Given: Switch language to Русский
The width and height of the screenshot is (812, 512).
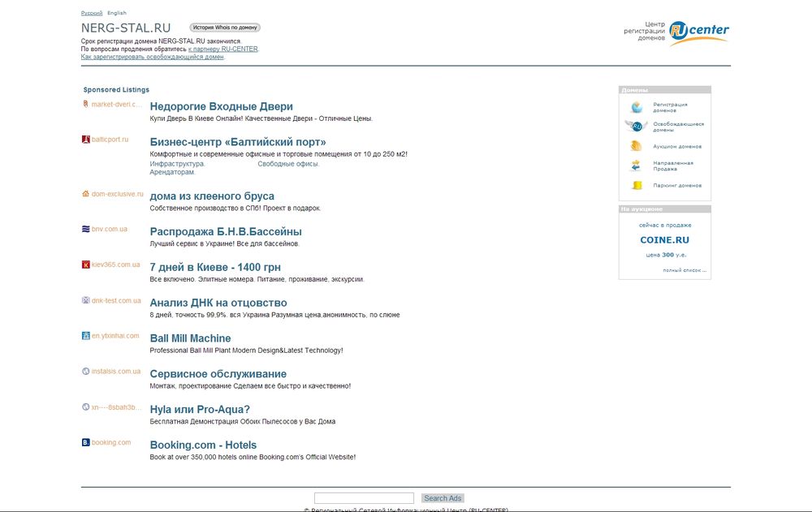Looking at the screenshot, I should coord(92,13).
